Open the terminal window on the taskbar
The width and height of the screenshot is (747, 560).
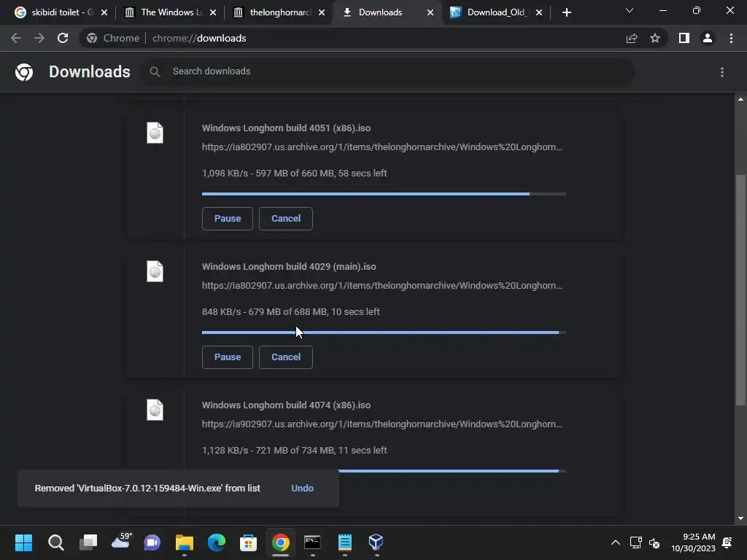tap(312, 542)
